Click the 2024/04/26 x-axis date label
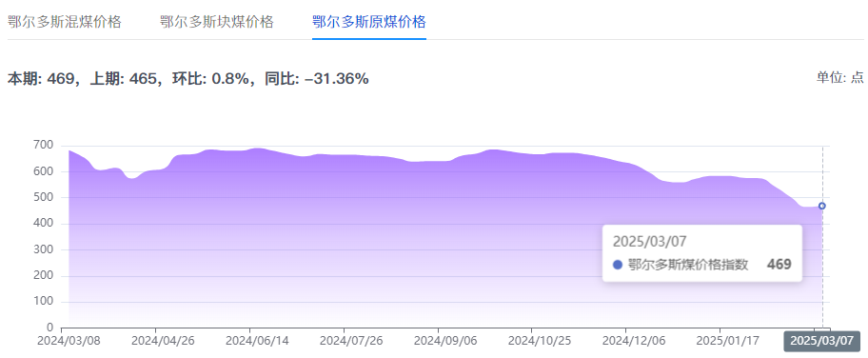This screenshot has height=358, width=868. click(155, 340)
